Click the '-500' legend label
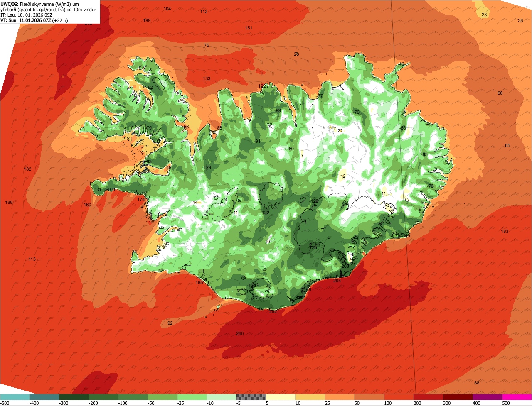 (5, 403)
